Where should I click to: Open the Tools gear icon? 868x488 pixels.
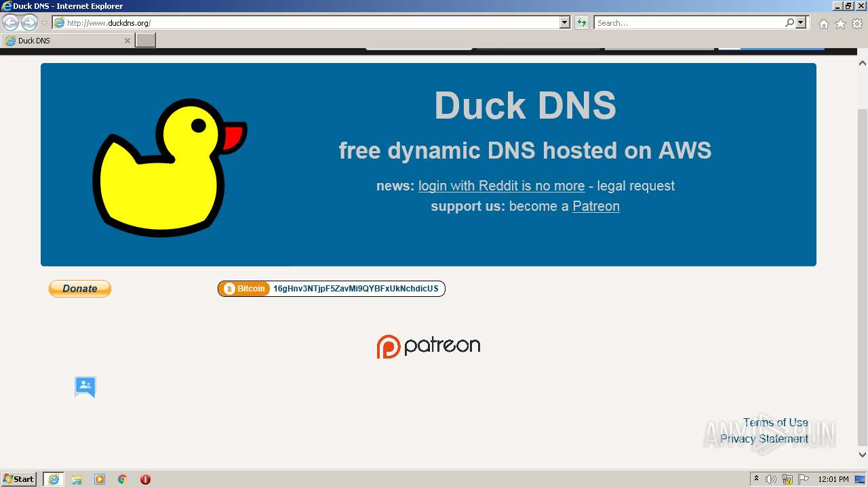point(857,24)
